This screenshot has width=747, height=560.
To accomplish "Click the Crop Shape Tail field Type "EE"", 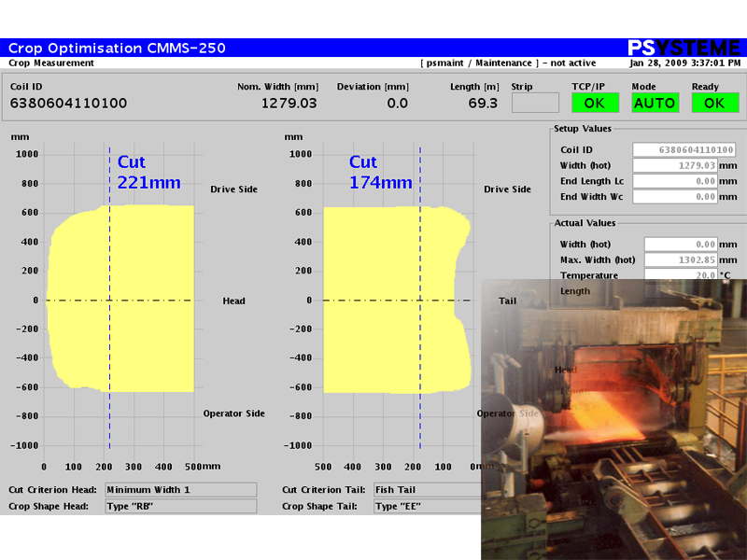I will point(428,506).
